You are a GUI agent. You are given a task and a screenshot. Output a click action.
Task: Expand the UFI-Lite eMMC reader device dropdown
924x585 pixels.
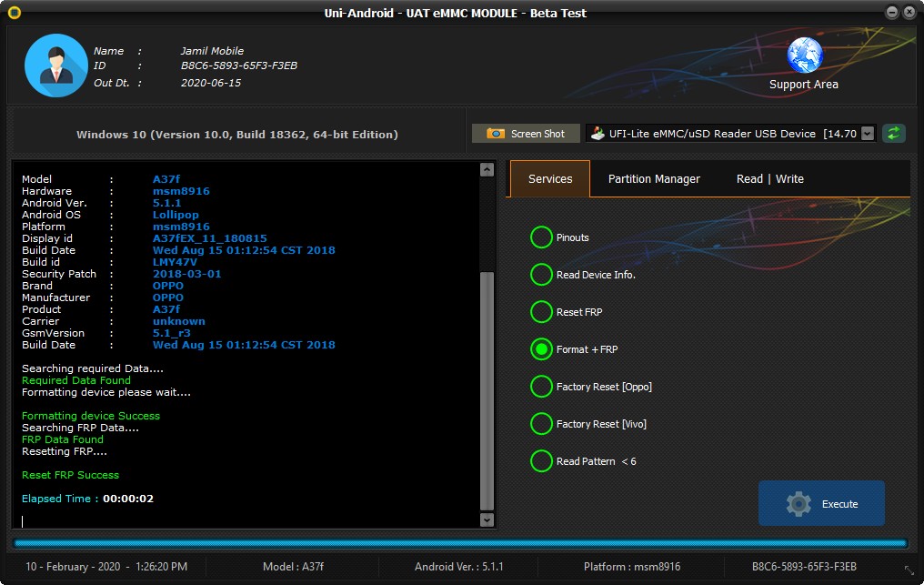click(x=867, y=134)
